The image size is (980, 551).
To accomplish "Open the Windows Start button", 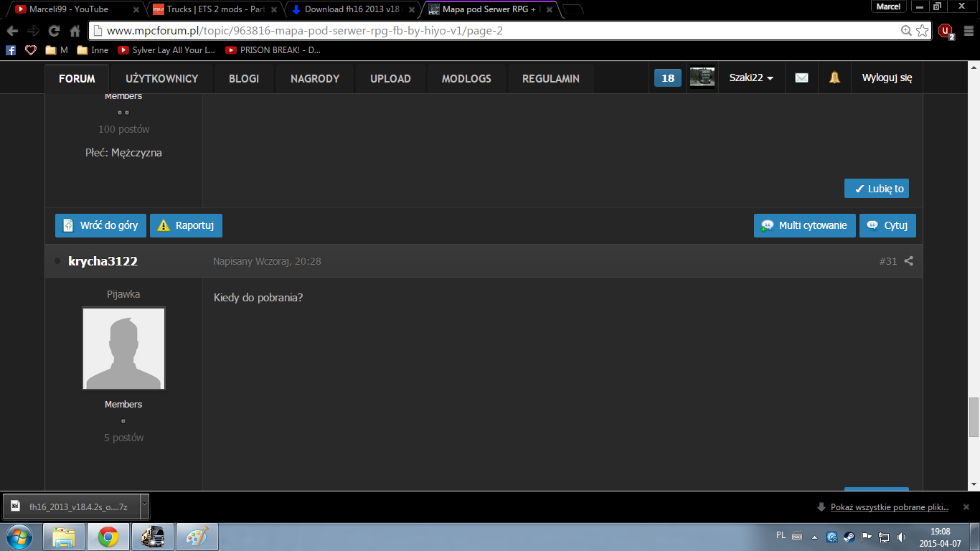I will click(19, 537).
